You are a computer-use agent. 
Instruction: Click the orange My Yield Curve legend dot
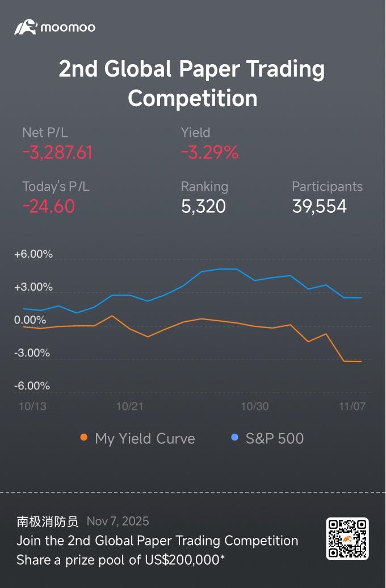coord(84,438)
